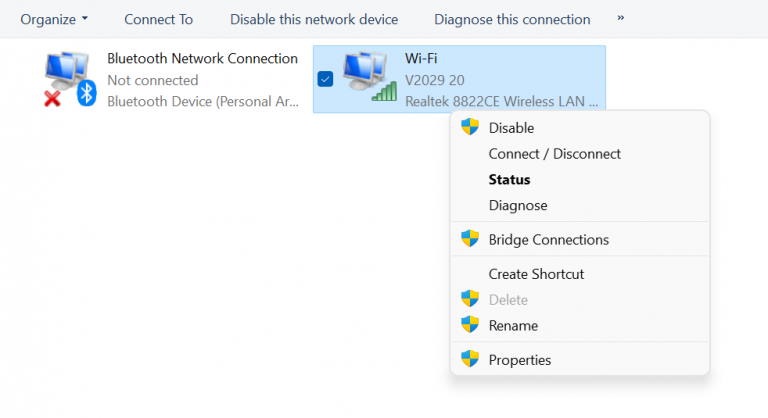Viewport: 768px width, 418px height.
Task: Select Diagnose in the context menu
Action: click(518, 205)
